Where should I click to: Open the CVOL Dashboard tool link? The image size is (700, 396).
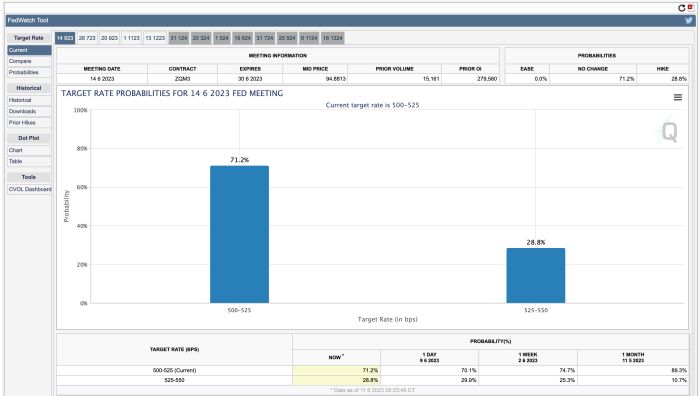pyautogui.click(x=29, y=189)
